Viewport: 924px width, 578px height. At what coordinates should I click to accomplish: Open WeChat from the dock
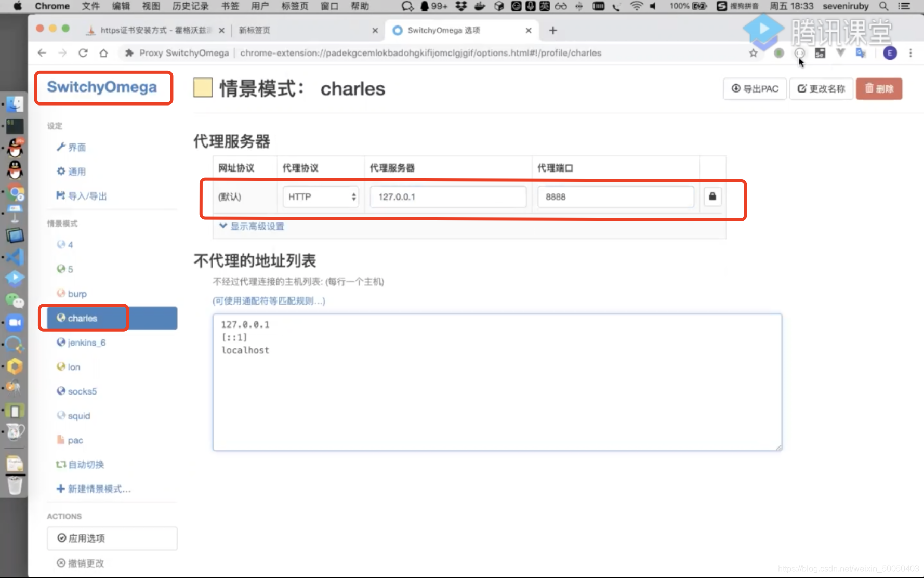(x=15, y=300)
